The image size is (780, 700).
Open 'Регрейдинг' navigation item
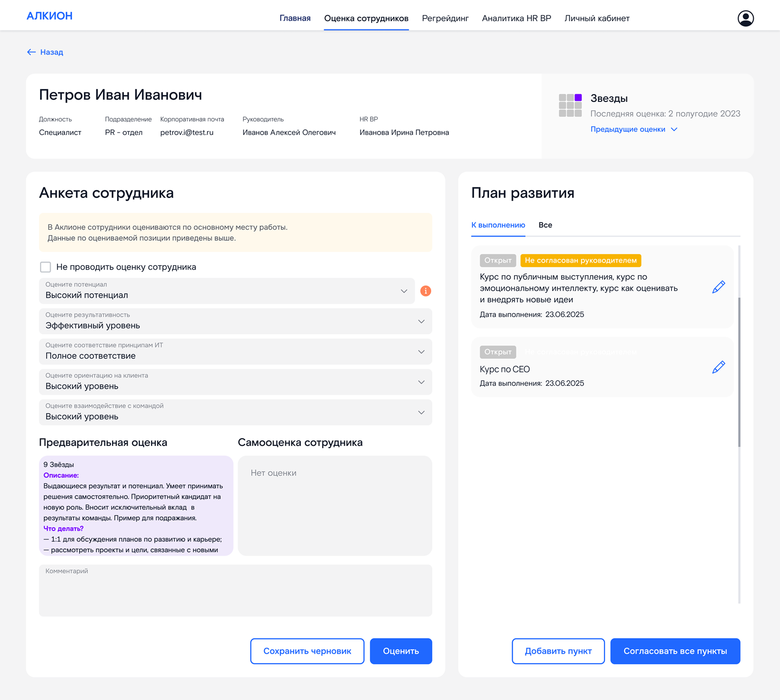[445, 18]
